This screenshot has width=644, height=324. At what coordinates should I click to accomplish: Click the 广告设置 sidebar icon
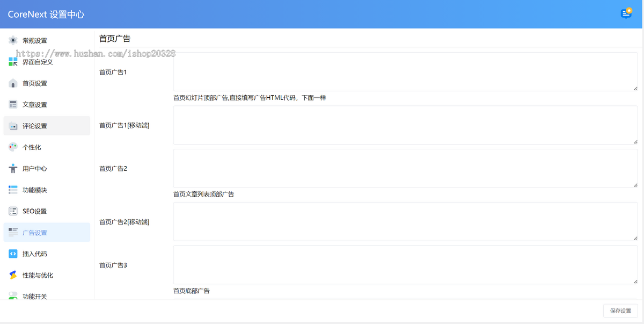13,233
